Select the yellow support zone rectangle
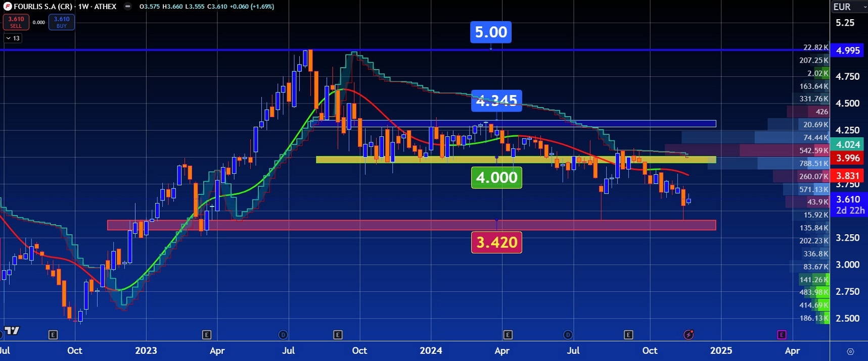868x361 pixels. (516, 160)
